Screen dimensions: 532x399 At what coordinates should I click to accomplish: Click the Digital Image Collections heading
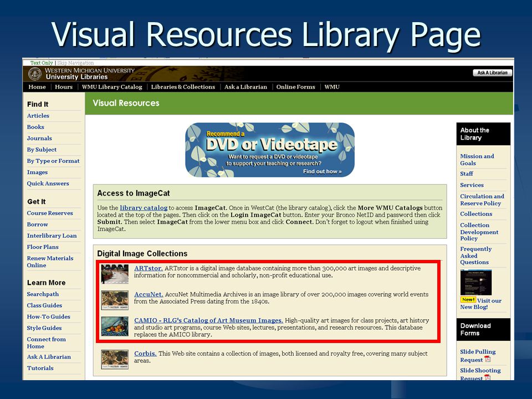(x=142, y=253)
